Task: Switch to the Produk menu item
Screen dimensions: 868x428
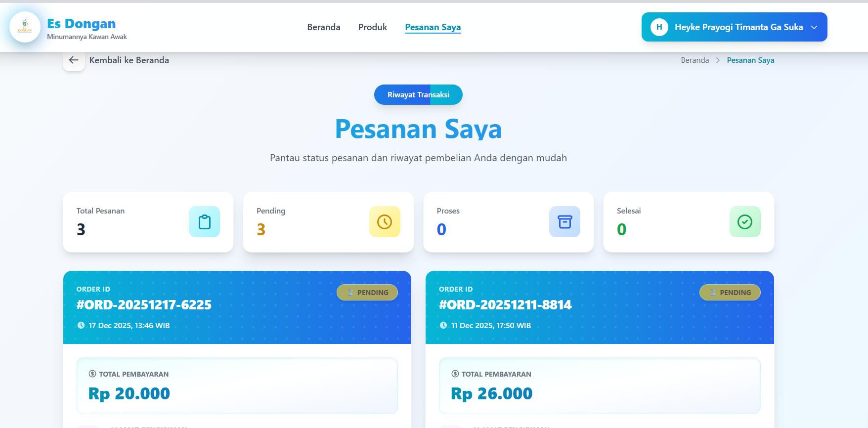Action: point(372,27)
